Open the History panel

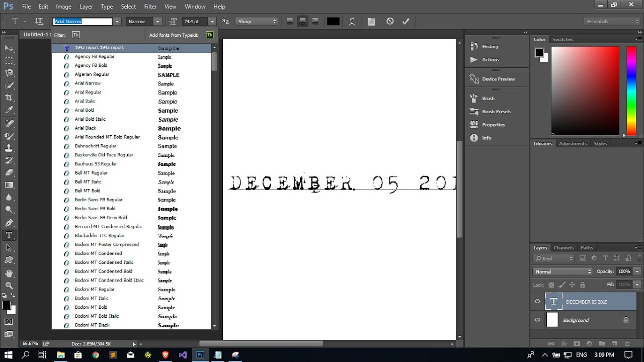[490, 46]
